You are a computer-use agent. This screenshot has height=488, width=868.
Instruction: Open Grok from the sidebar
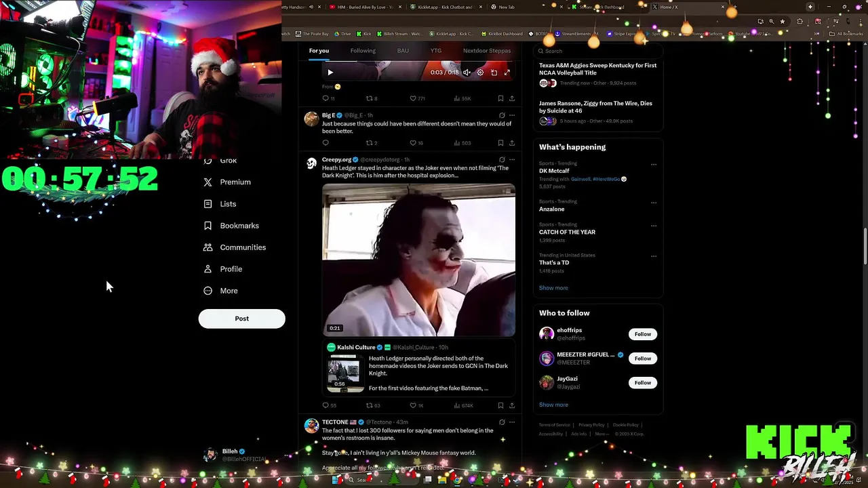pos(220,161)
